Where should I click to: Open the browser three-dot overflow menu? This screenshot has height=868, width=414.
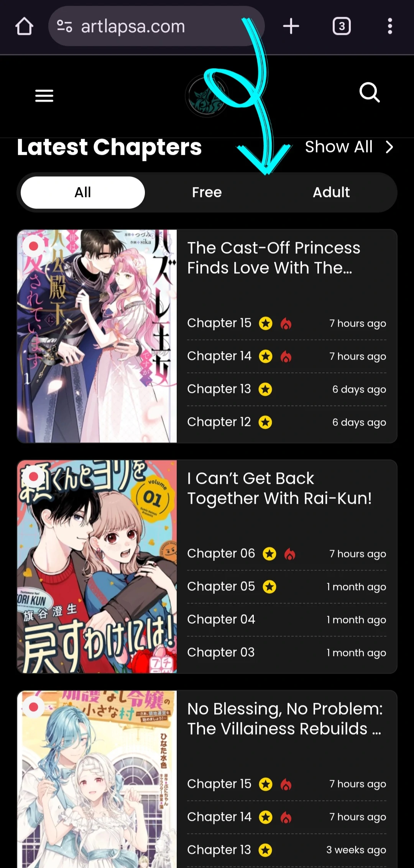click(390, 26)
